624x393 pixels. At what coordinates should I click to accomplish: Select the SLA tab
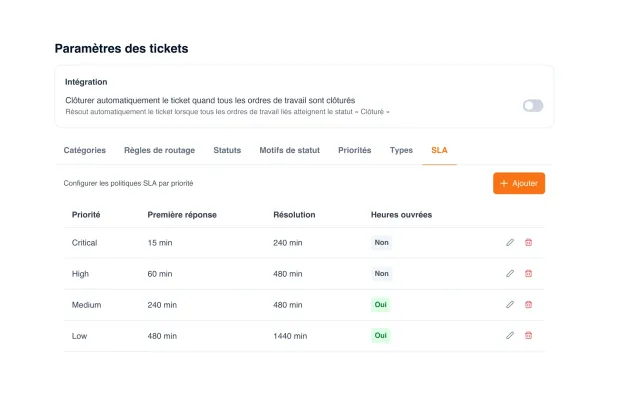point(439,150)
